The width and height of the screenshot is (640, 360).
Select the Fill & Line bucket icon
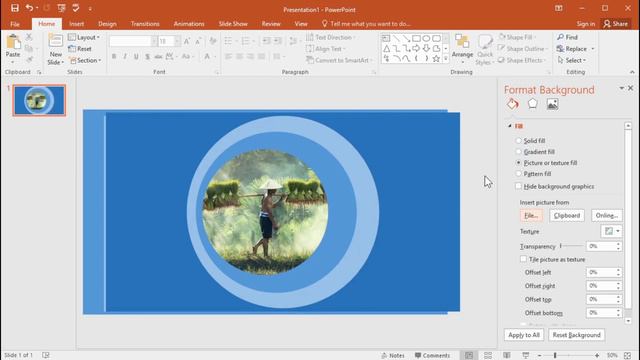click(x=513, y=104)
